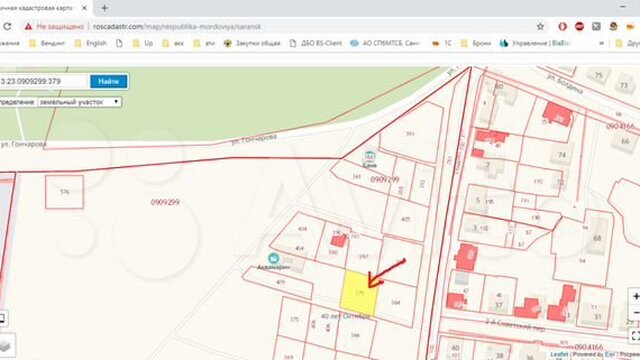Image resolution: width=640 pixels, height=360 pixels.
Task: Open the blank page bookmark after English
Action: [119, 43]
